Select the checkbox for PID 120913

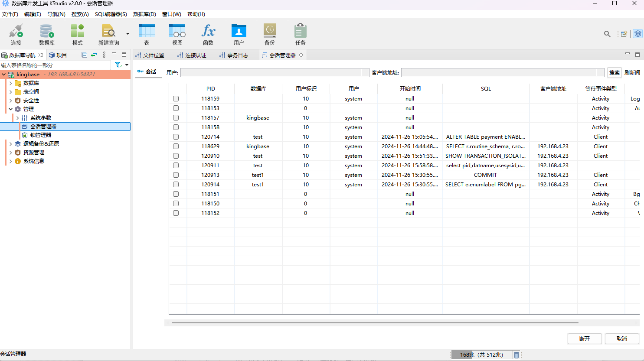pos(176,175)
